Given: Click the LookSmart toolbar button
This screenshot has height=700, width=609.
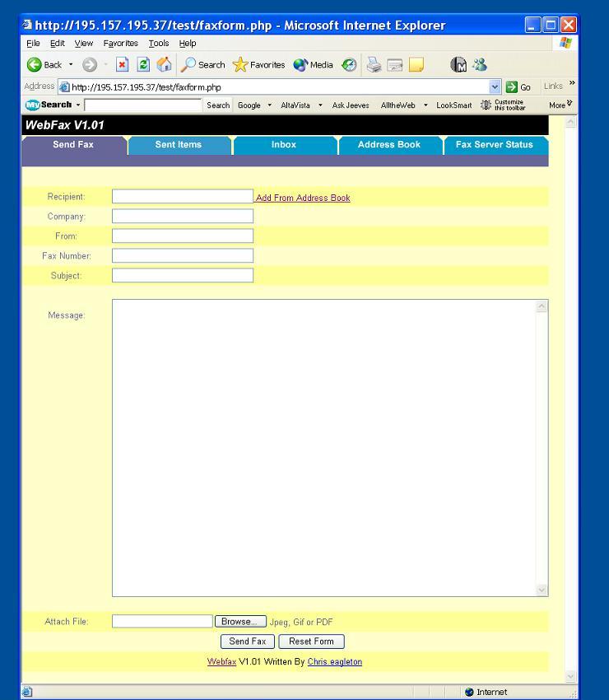Looking at the screenshot, I should (453, 105).
